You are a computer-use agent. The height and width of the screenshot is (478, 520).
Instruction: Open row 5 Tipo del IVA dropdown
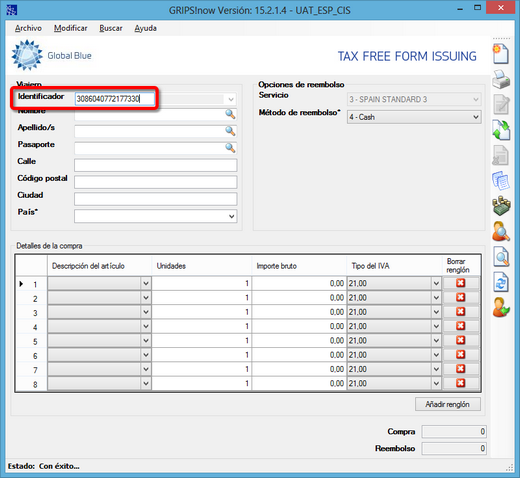[436, 341]
